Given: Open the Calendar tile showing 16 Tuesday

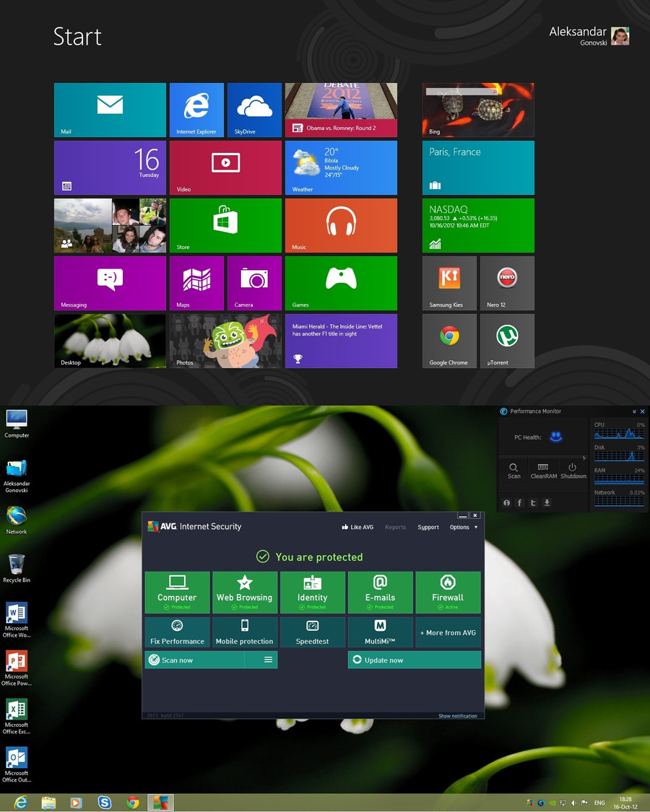Looking at the screenshot, I should 110,167.
